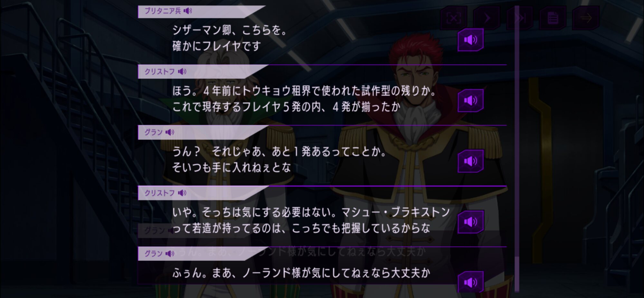Play voice for グラン line about ノーランド様
Image resolution: width=644 pixels, height=298 pixels.
pos(470,283)
